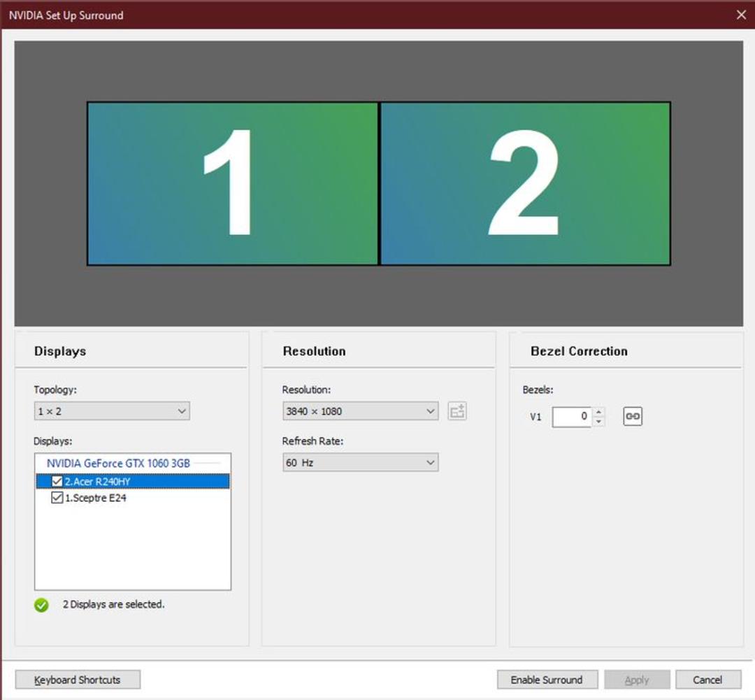Click the V1 bezel value input field
This screenshot has width=755, height=700.
coord(572,416)
